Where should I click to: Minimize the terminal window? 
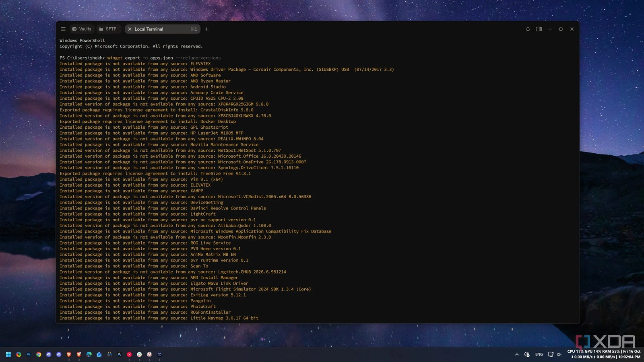click(x=550, y=29)
